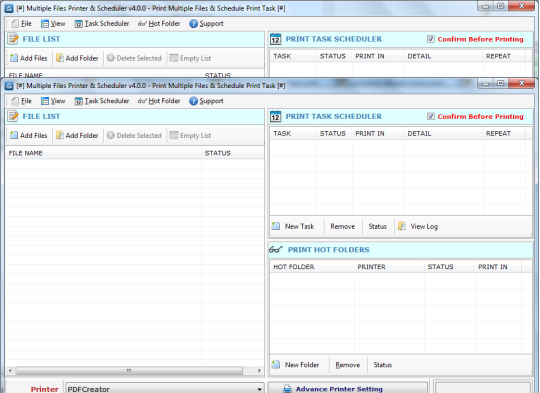The width and height of the screenshot is (540, 393).
Task: Click the FILE NAME column header in front window
Action: click(x=103, y=153)
